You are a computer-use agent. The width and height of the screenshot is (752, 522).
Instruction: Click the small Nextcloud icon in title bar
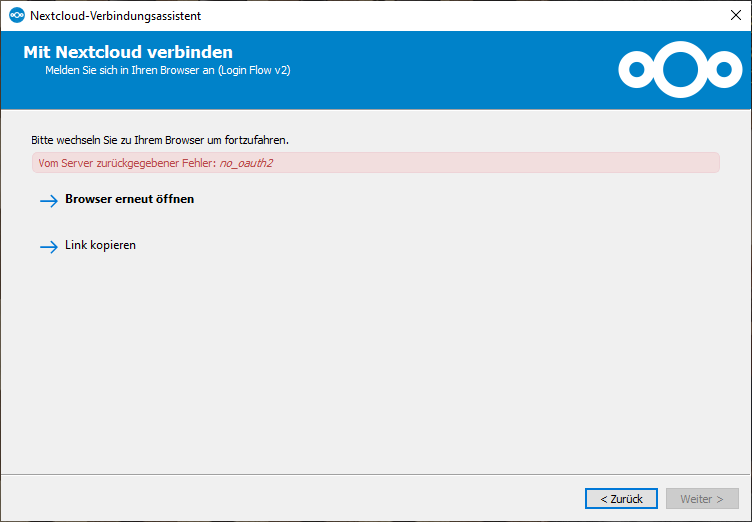17,15
